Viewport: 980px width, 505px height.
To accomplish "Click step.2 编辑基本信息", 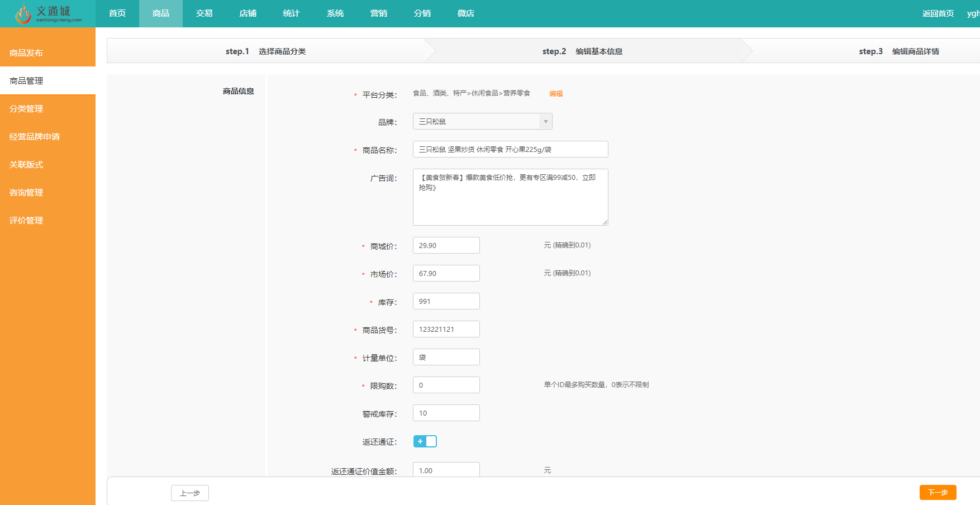I will point(582,51).
